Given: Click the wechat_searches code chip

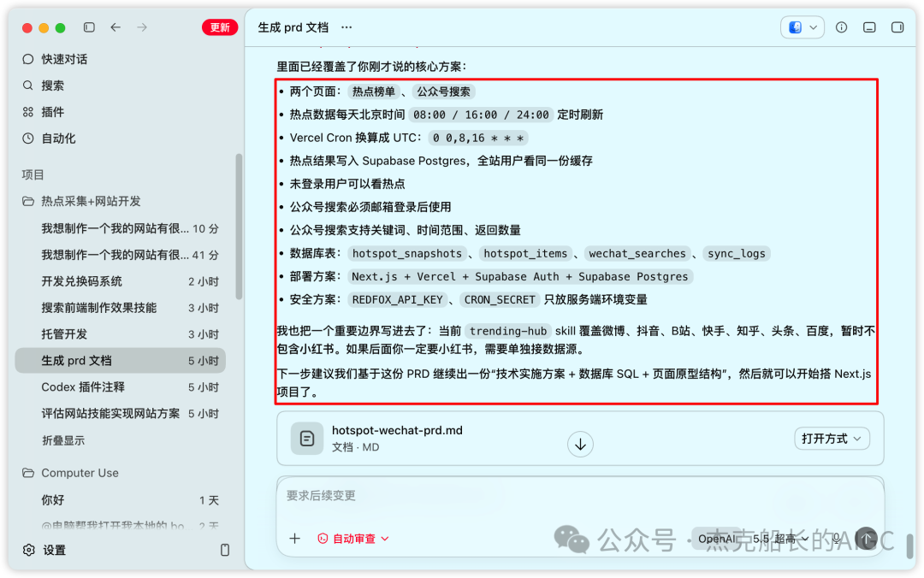Looking at the screenshot, I should pyautogui.click(x=637, y=253).
